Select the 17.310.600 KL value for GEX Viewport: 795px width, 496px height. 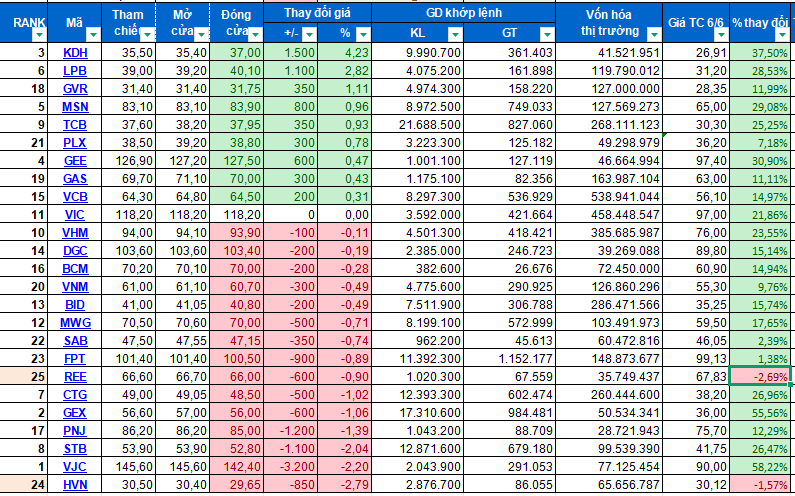point(417,413)
